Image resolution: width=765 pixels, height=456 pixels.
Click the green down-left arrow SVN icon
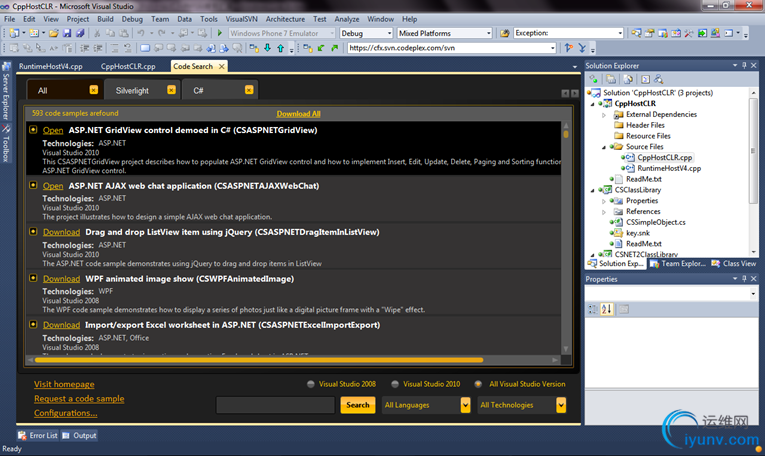point(321,48)
